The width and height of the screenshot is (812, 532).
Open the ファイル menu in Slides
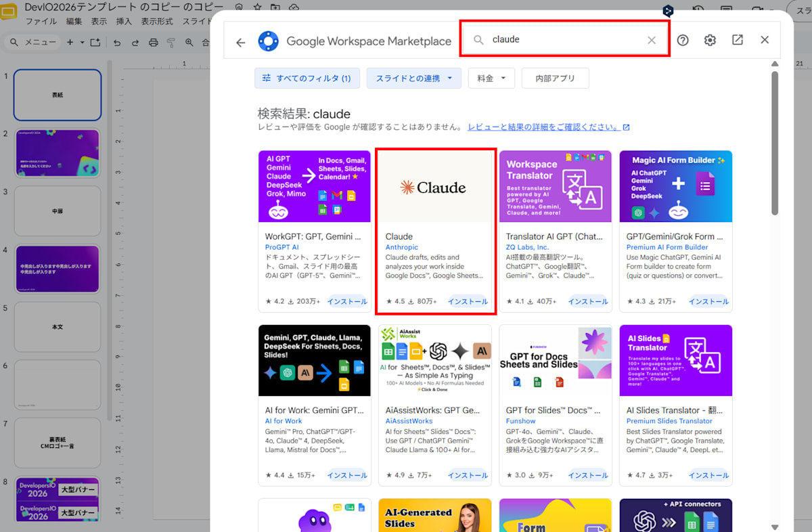pos(41,22)
